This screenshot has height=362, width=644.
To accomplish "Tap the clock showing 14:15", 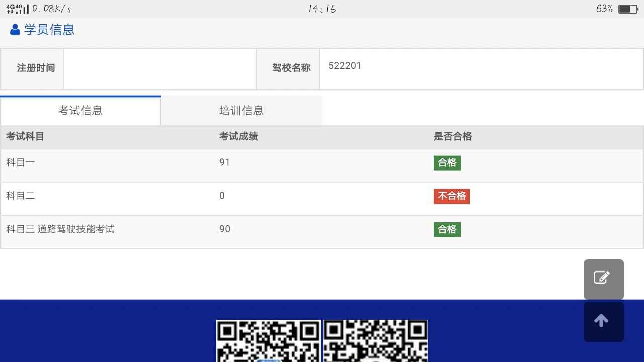I will coord(322,9).
